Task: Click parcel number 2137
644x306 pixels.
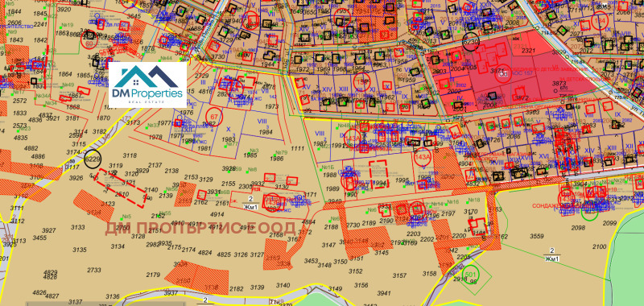Action: [155, 165]
